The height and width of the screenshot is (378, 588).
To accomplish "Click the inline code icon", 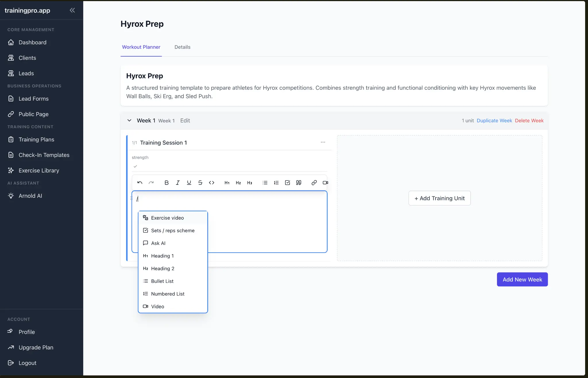I will point(212,183).
